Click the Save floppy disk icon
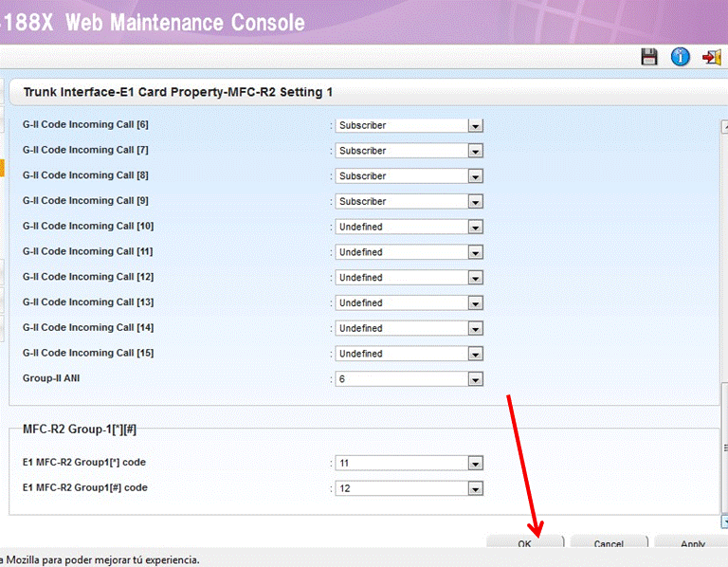The image size is (728, 567). 649,57
